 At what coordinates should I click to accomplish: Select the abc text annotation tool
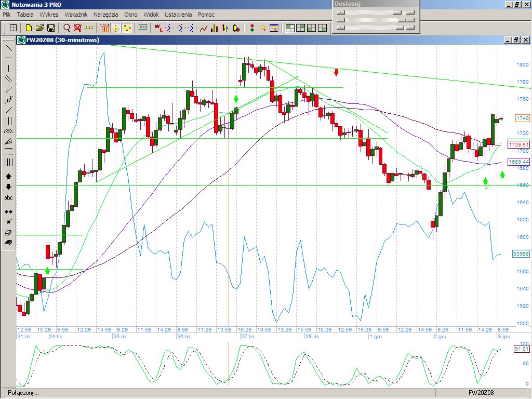8,198
